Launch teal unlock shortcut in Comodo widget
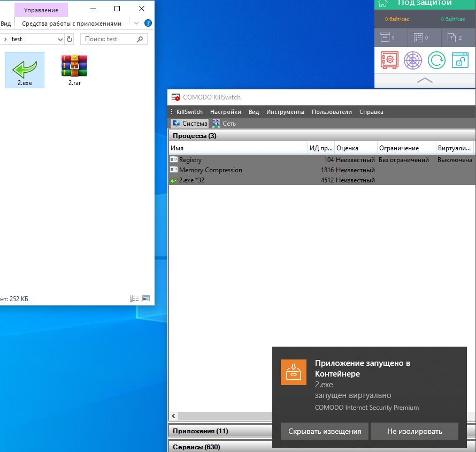 coord(460,60)
